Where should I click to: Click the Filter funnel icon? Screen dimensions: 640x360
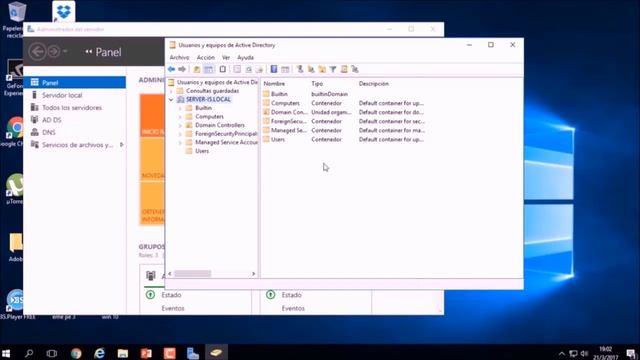point(333,69)
